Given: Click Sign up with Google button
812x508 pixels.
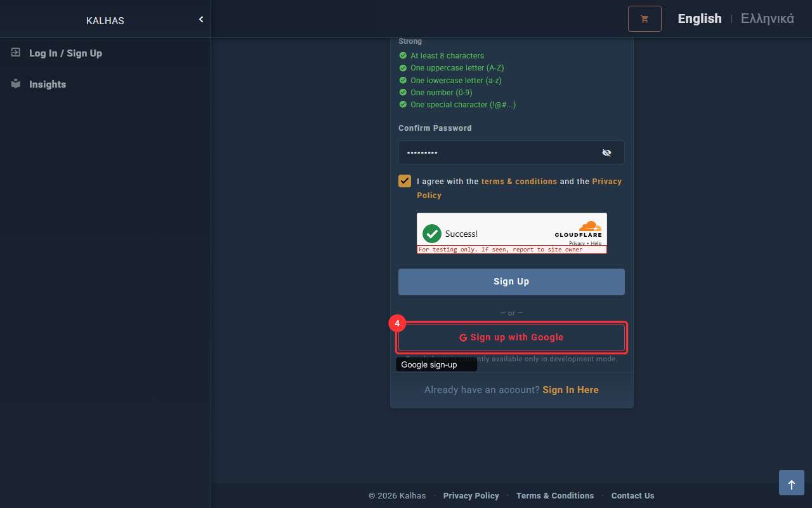Looking at the screenshot, I should [x=511, y=337].
